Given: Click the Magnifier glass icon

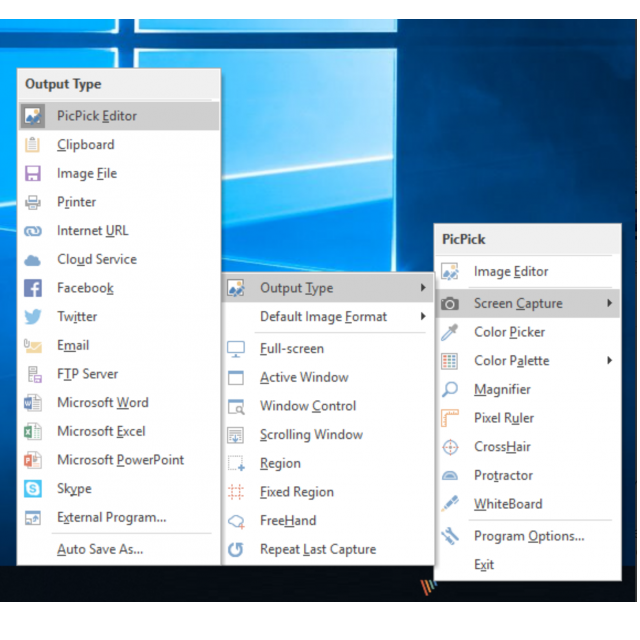Looking at the screenshot, I should pyautogui.click(x=450, y=390).
